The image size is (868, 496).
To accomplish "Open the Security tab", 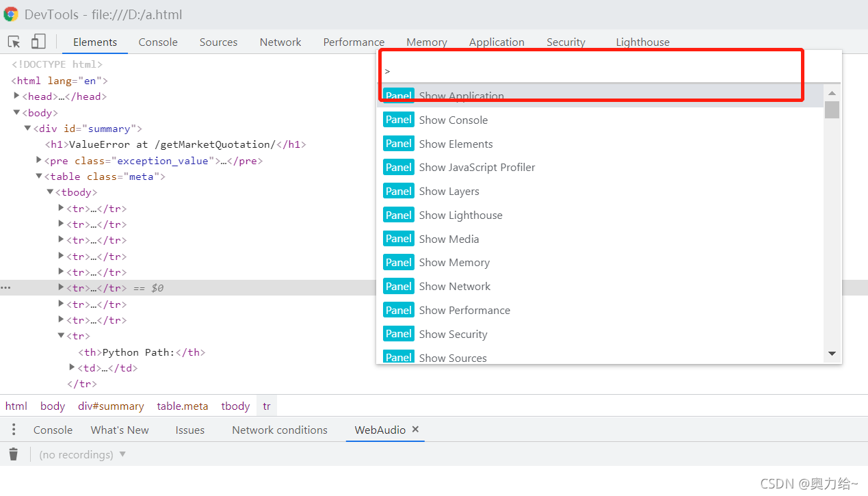I will click(x=566, y=42).
